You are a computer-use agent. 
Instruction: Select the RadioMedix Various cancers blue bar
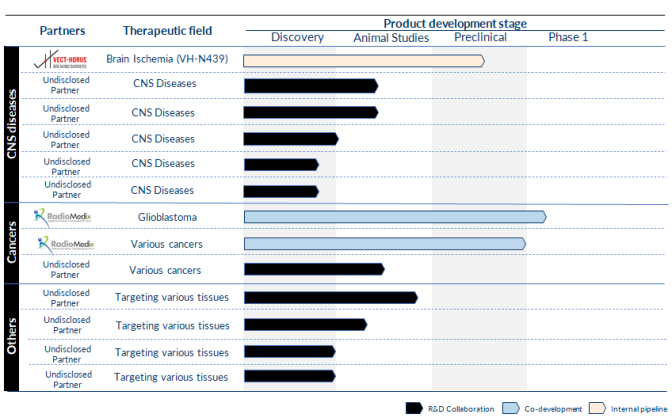[385, 244]
